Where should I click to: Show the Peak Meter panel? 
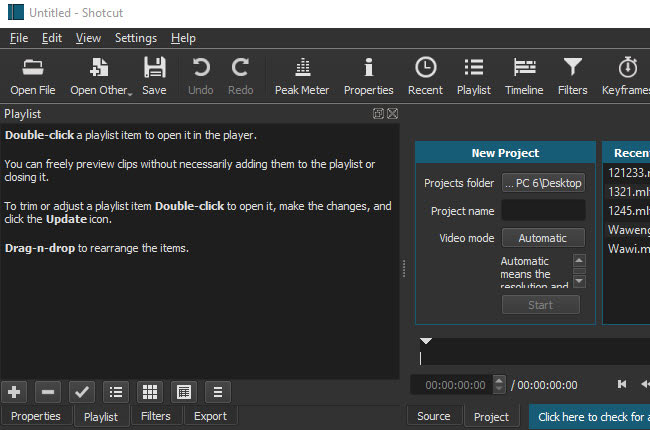pyautogui.click(x=302, y=77)
